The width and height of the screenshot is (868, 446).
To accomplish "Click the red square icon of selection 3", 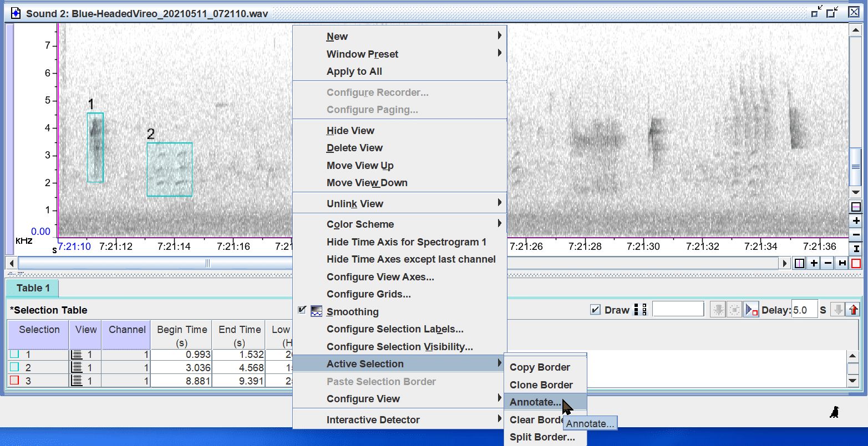I will pyautogui.click(x=14, y=380).
